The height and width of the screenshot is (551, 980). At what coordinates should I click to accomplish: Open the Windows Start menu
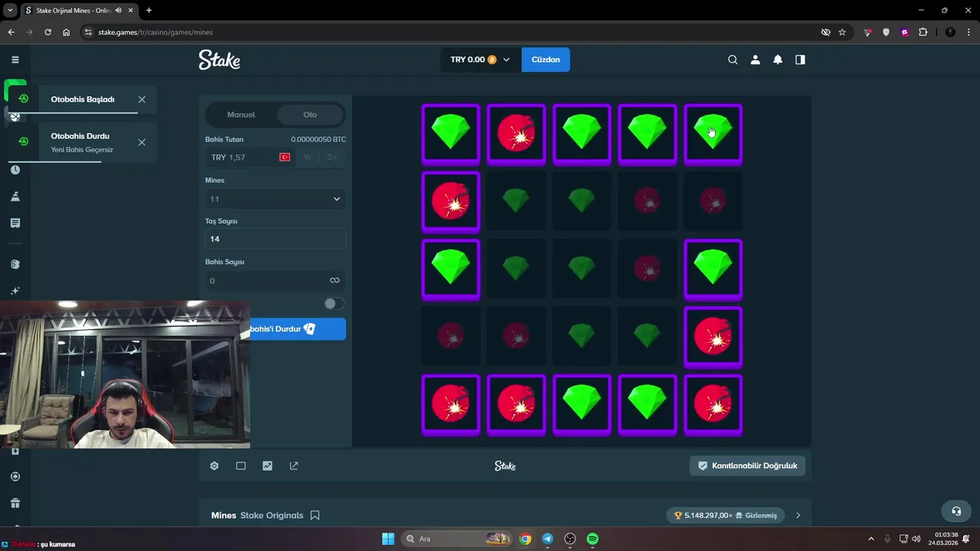click(388, 539)
